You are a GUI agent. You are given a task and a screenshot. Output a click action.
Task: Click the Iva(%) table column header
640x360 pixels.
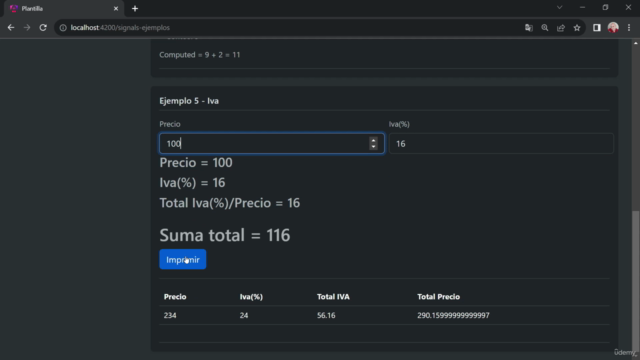tap(251, 297)
